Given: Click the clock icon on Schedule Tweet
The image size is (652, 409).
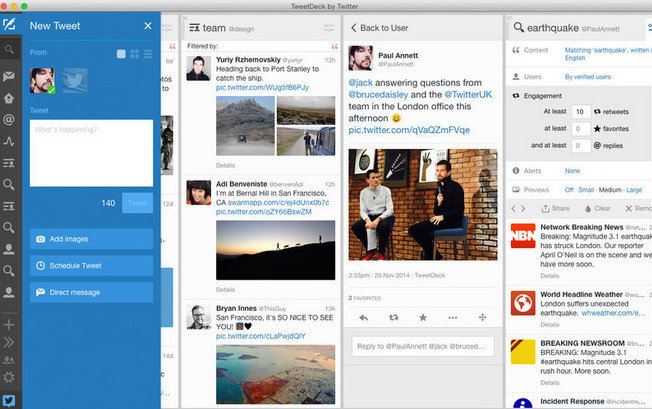Looking at the screenshot, I should tap(40, 266).
